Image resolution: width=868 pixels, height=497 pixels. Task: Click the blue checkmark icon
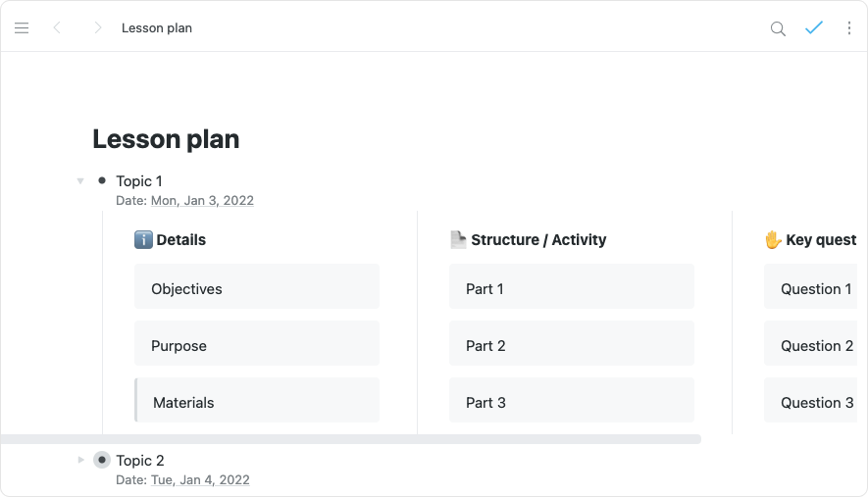(813, 28)
